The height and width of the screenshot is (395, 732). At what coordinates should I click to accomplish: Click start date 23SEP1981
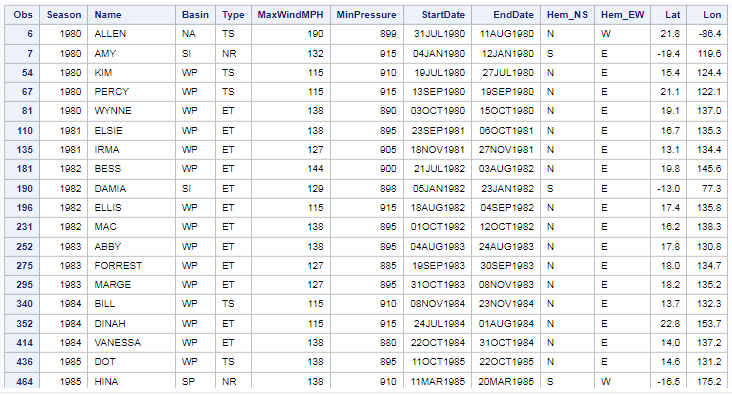(x=438, y=131)
